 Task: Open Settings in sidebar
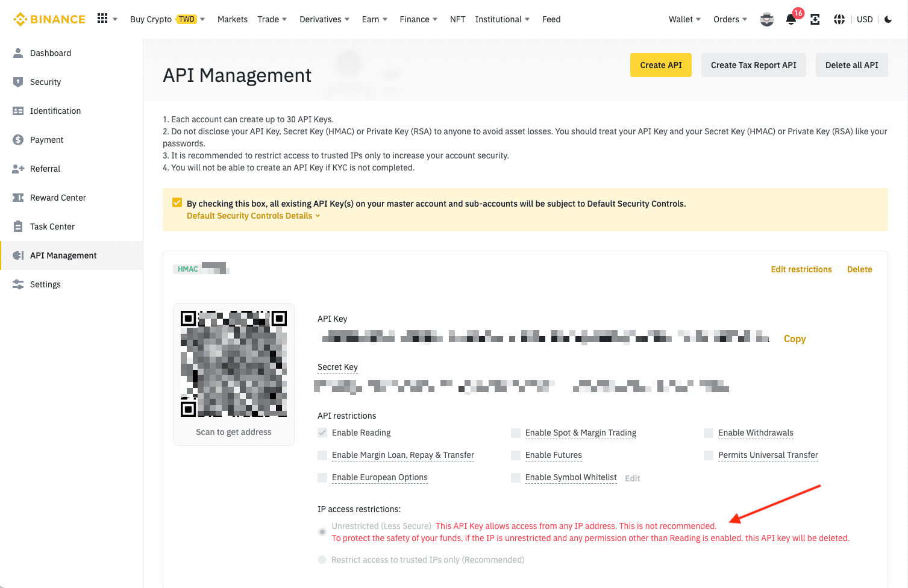tap(71, 284)
